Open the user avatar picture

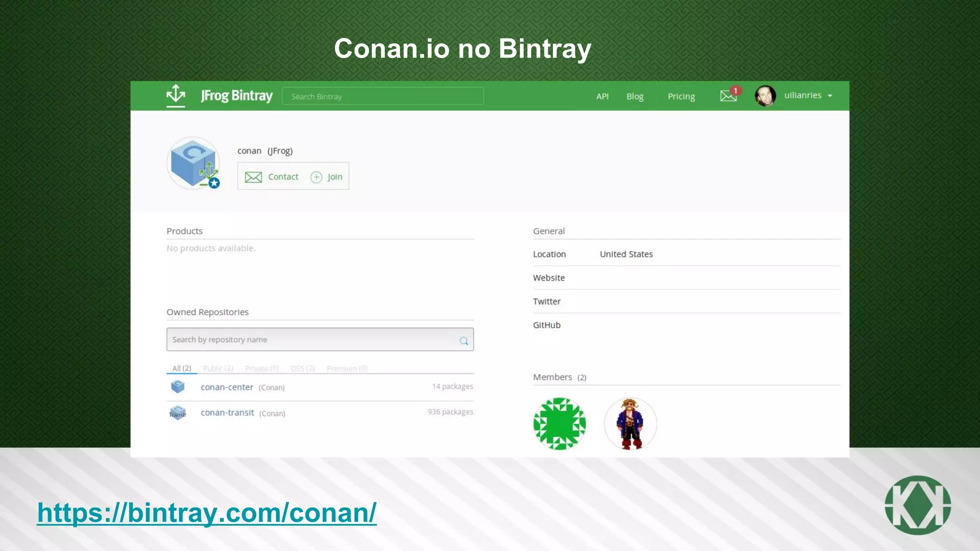[x=765, y=96]
